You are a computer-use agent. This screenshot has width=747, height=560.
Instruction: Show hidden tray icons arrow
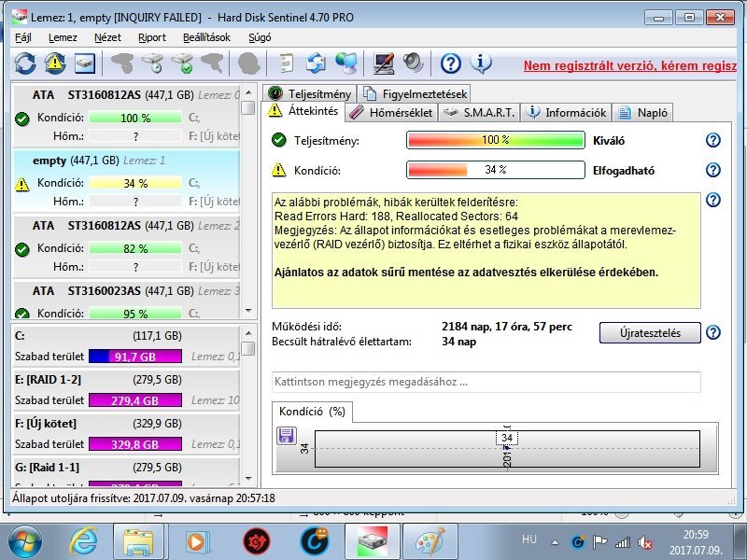555,542
